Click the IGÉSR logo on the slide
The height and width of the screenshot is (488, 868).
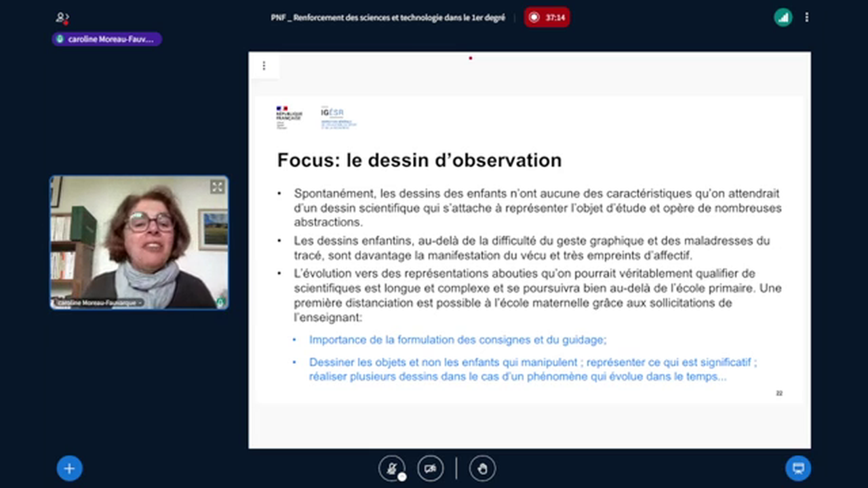point(338,117)
